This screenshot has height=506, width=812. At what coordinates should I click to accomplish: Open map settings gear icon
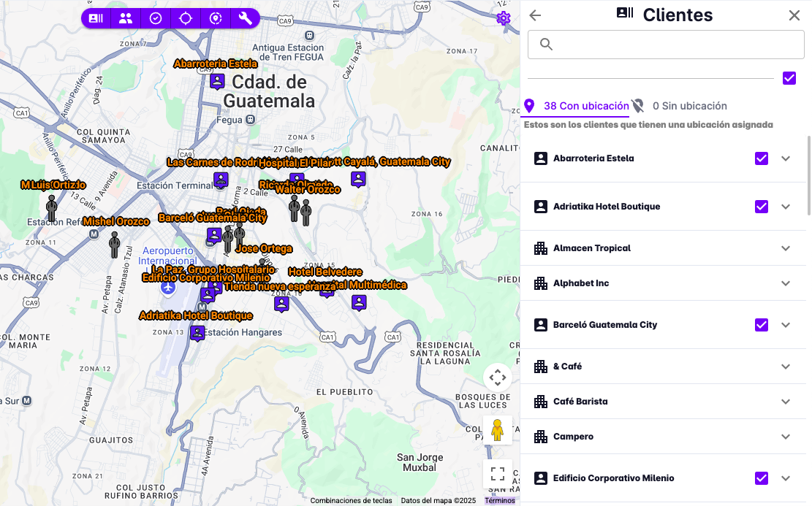[503, 18]
